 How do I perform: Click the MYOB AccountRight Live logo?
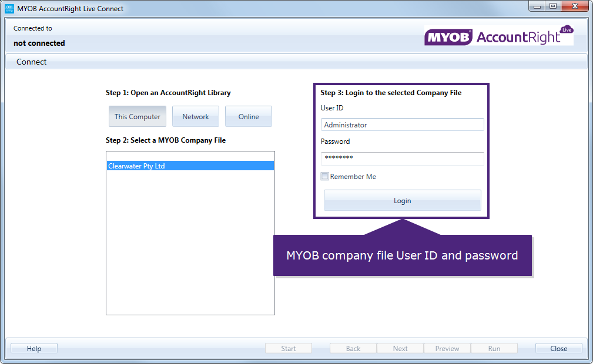[x=498, y=35]
